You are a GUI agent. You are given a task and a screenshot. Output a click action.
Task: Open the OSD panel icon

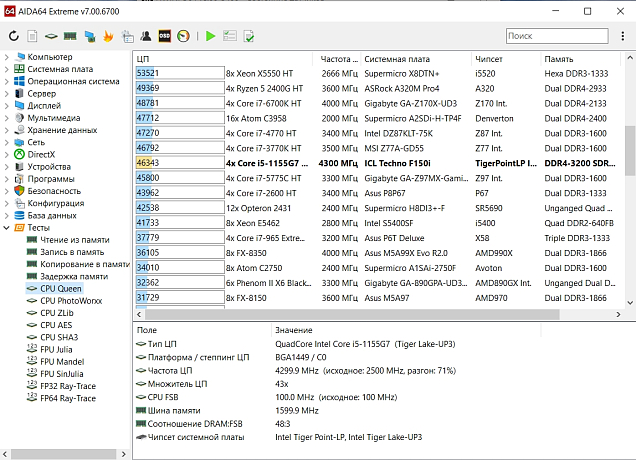(164, 36)
